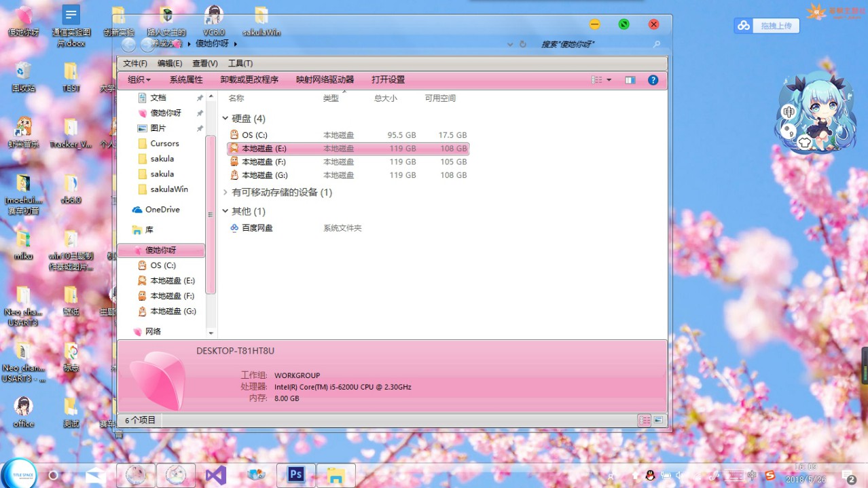Sort by the 总大小 column header
Viewport: 868px width, 488px height.
[386, 98]
